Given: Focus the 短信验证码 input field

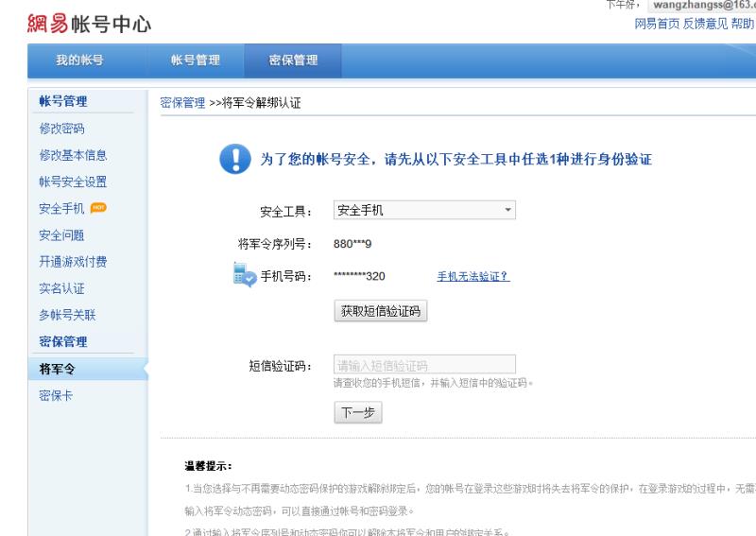Looking at the screenshot, I should click(424, 365).
